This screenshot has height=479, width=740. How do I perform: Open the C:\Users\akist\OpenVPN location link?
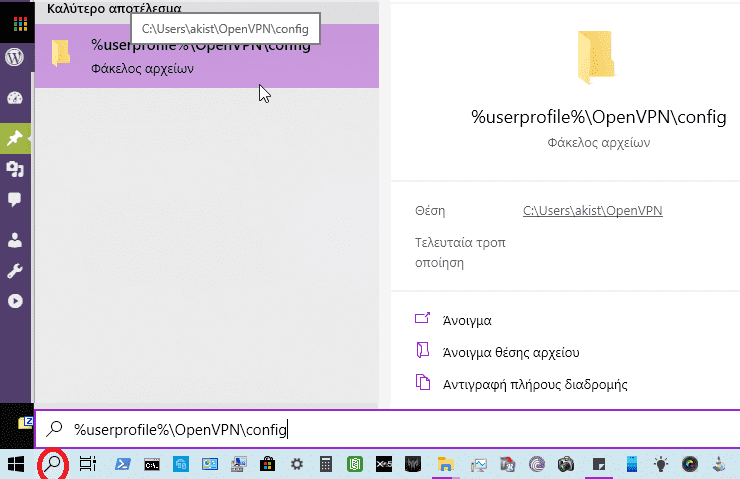[592, 210]
